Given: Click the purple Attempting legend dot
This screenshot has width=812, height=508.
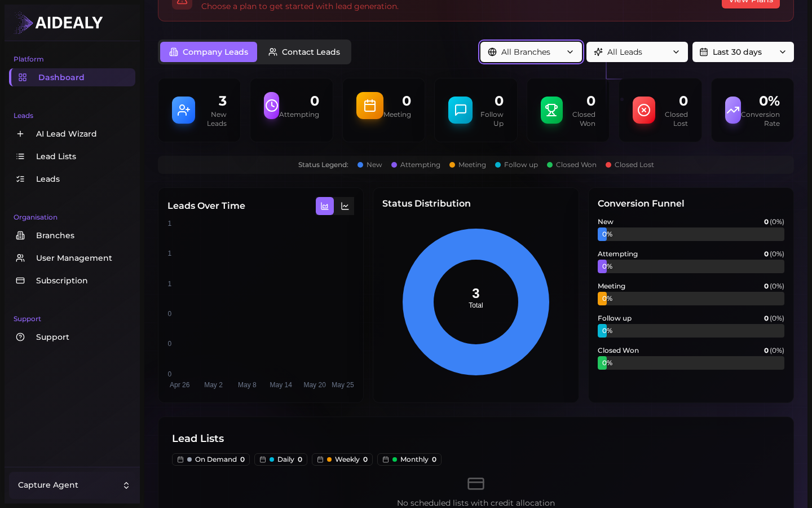Looking at the screenshot, I should 394,165.
